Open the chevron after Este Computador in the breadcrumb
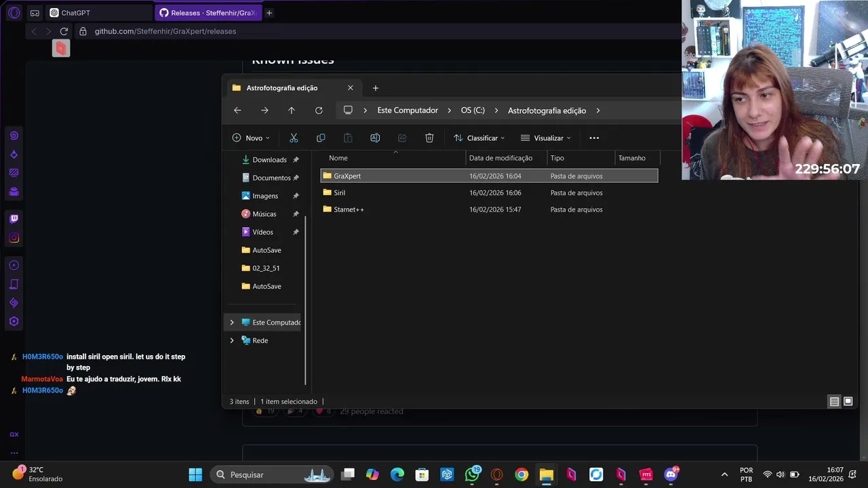Image resolution: width=868 pixels, height=488 pixels. pos(449,110)
